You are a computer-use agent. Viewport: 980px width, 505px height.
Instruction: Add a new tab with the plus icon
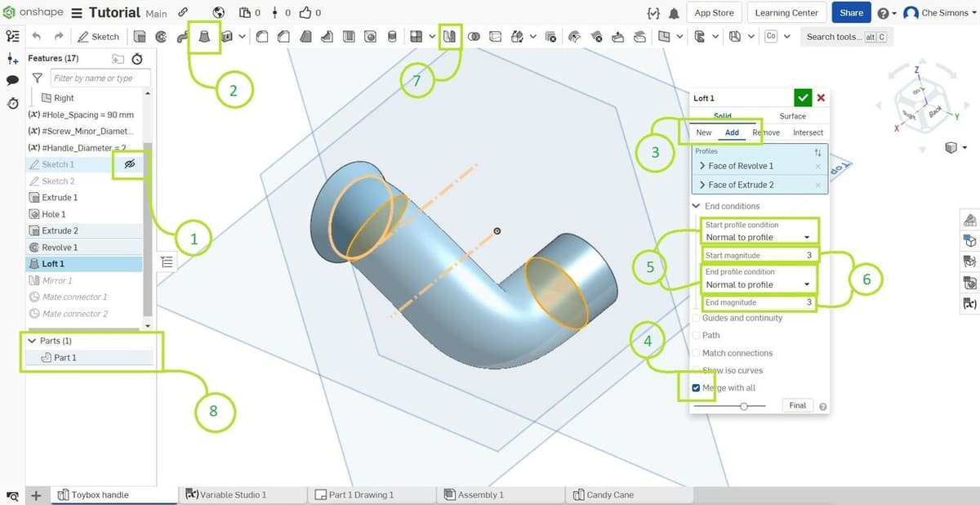[36, 495]
